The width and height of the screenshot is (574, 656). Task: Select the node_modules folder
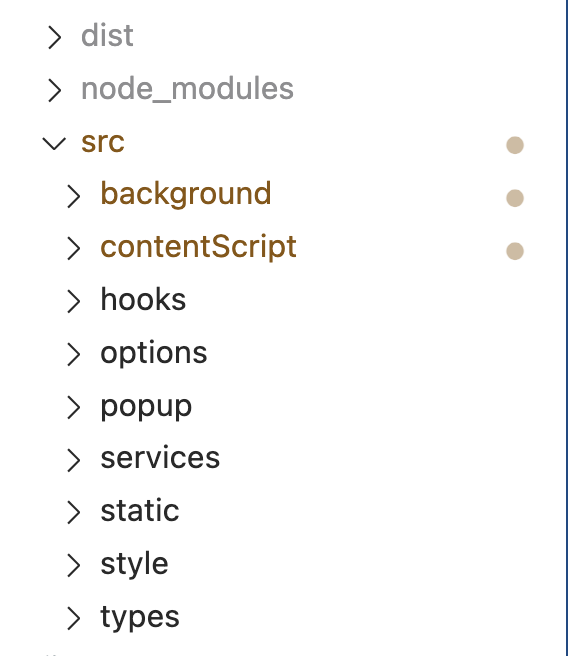pos(187,89)
